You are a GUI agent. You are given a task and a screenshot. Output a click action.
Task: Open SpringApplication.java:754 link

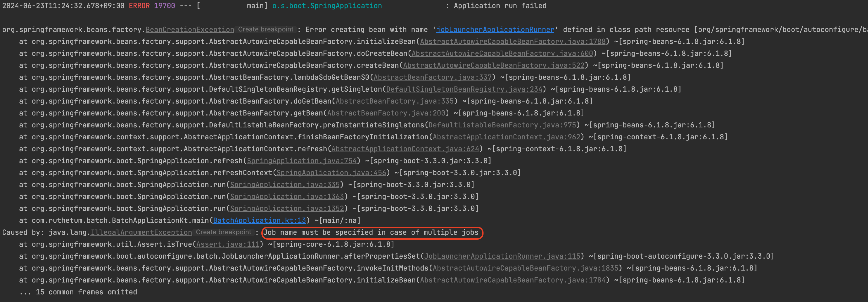click(302, 160)
